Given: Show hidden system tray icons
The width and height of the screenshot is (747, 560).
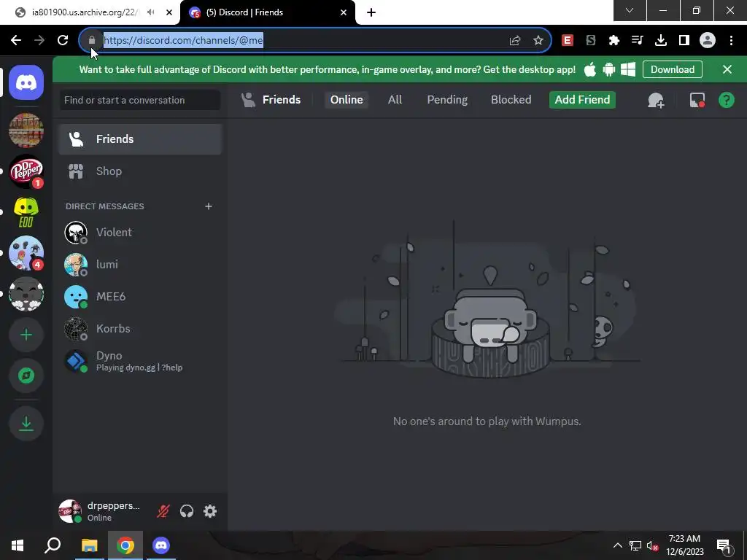Looking at the screenshot, I should [617, 545].
